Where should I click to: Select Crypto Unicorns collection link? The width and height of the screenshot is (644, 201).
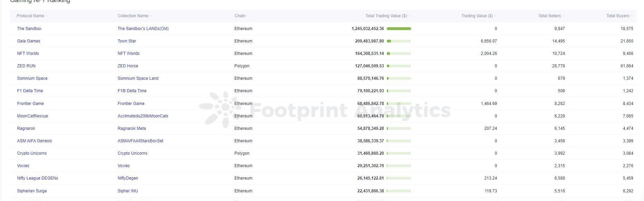pyautogui.click(x=132, y=153)
